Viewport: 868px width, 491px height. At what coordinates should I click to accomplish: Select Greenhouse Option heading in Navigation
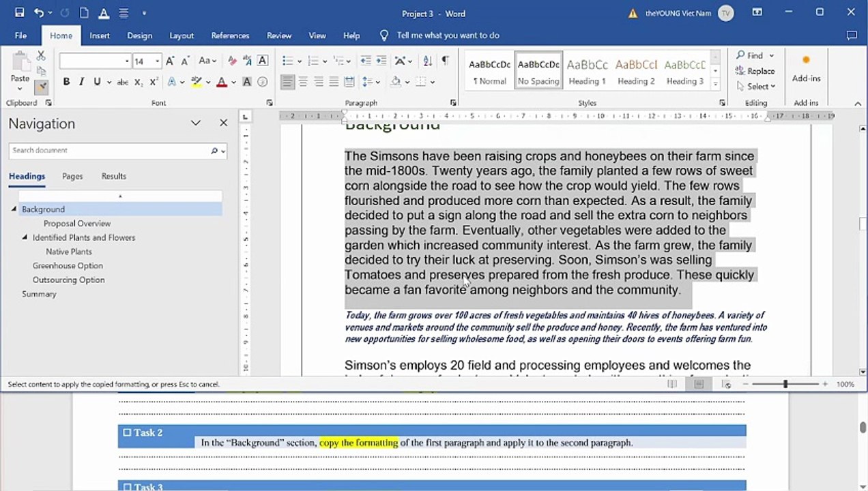pos(68,266)
